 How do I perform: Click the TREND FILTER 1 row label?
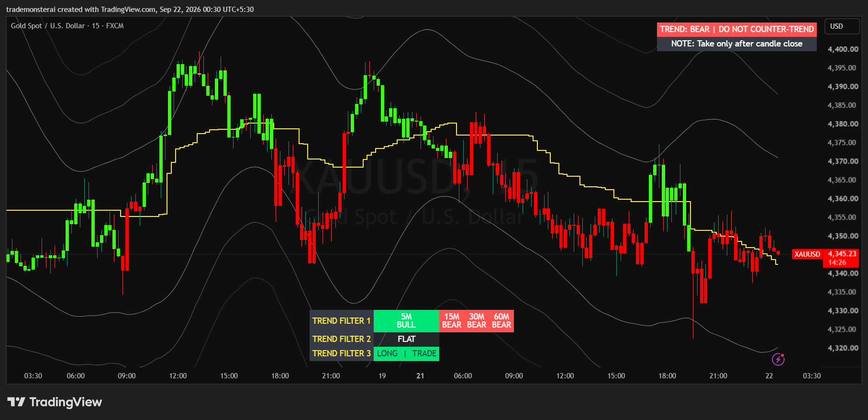(342, 321)
